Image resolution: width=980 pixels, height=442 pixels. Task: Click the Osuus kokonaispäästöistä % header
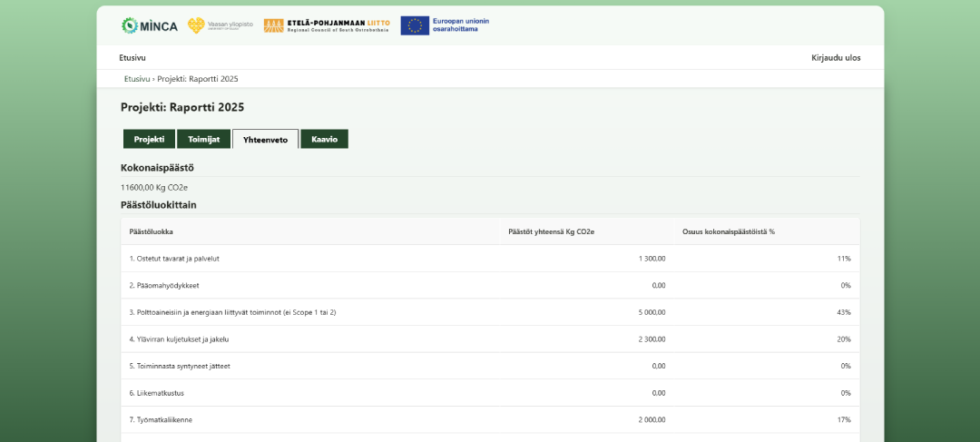(x=728, y=231)
